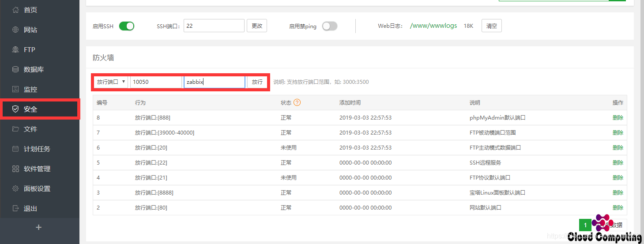644x244 pixels.
Task: Click the globe icon beside 网站
Action: (x=15, y=30)
